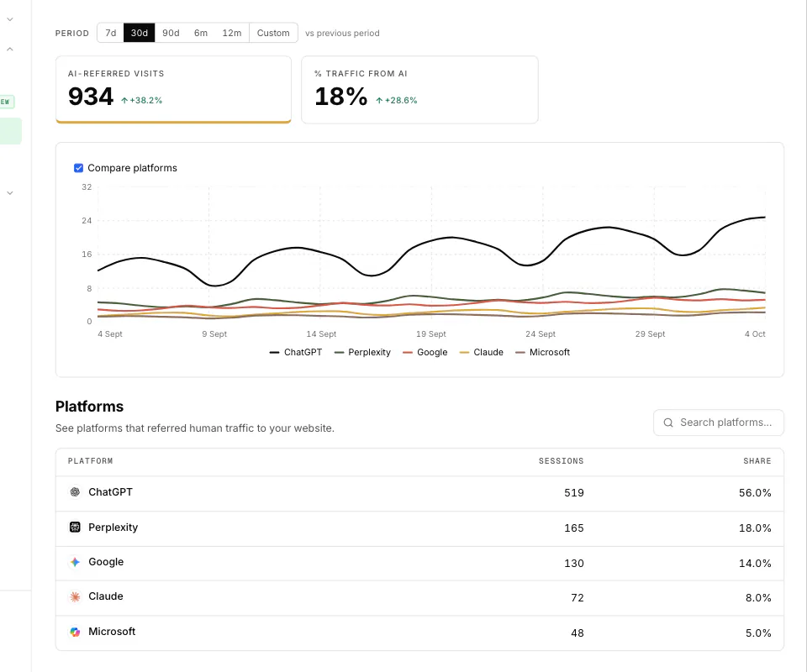Click the 165 sessions value

(x=574, y=528)
